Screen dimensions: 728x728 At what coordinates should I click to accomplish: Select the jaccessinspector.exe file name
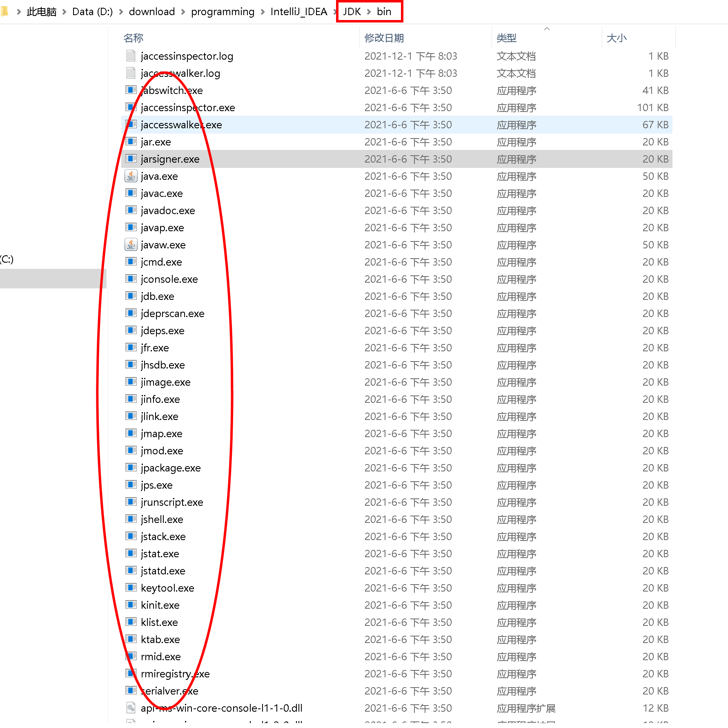pyautogui.click(x=188, y=107)
